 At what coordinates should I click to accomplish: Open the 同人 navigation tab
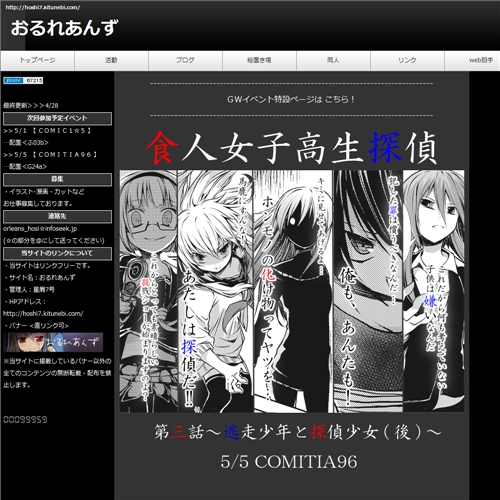[333, 60]
